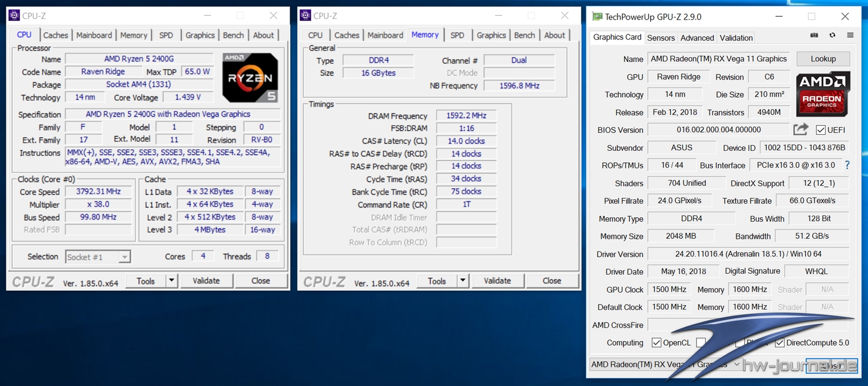Expand the Tools arrow in the CPU-tab window
The height and width of the screenshot is (386, 868).
(x=171, y=281)
